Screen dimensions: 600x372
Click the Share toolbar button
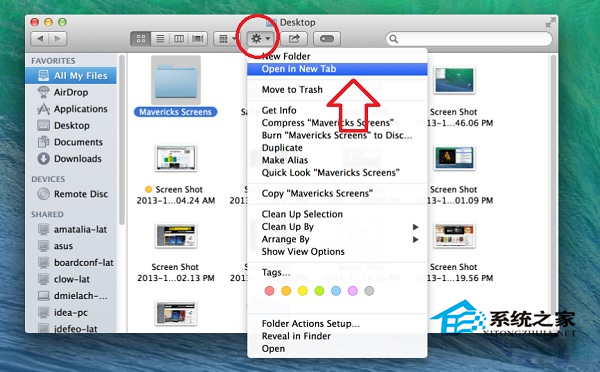(x=294, y=39)
